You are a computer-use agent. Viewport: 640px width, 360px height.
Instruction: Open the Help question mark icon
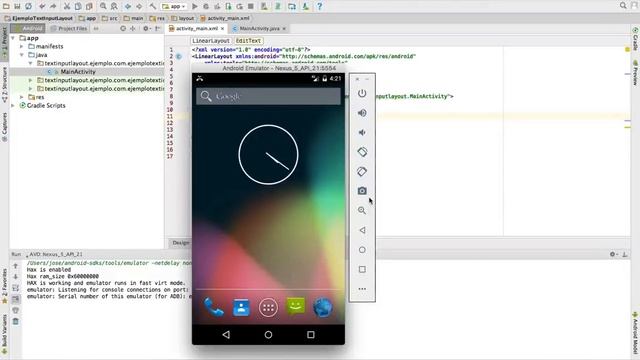click(320, 6)
